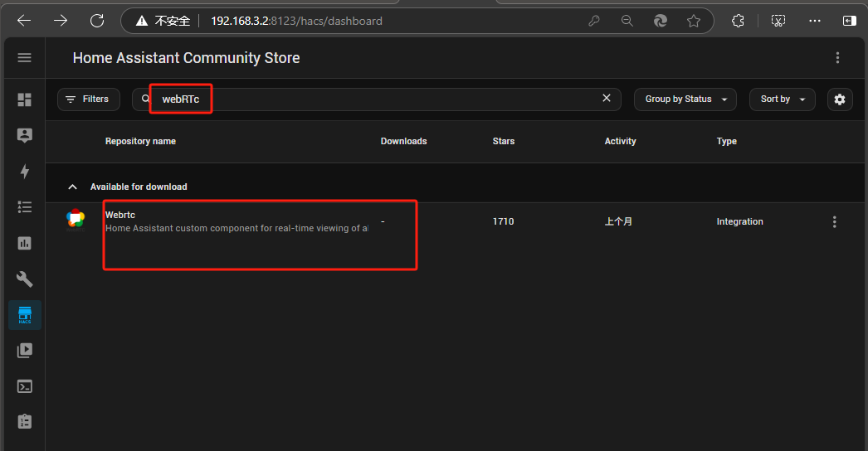This screenshot has height=451, width=868.
Task: Open the Energy lightning bolt sidebar icon
Action: point(24,172)
